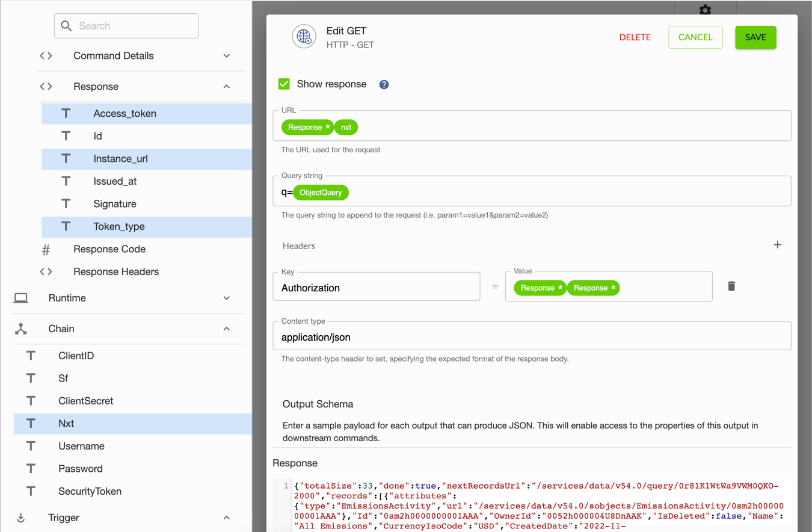Select the Issued_at variable
This screenshot has width=812, height=532.
(x=147, y=181)
